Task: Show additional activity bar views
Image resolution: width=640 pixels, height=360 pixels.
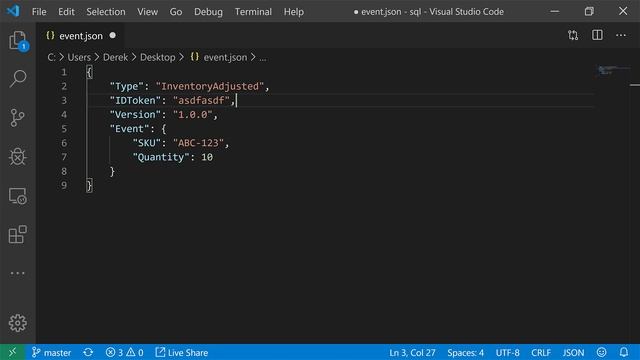Action: click(18, 273)
